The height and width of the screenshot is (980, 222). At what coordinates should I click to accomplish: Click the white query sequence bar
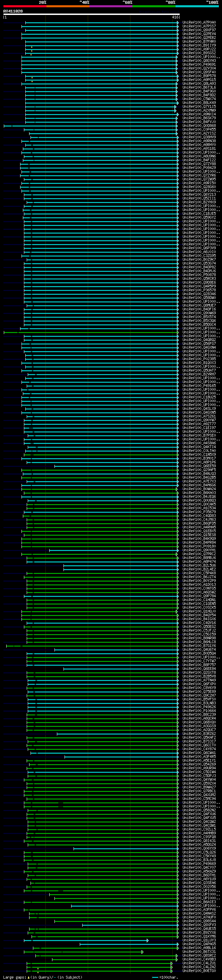[x=92, y=14]
